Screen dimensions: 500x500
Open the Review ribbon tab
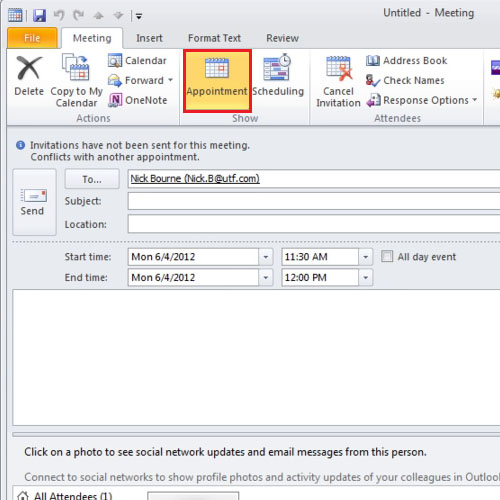point(282,38)
